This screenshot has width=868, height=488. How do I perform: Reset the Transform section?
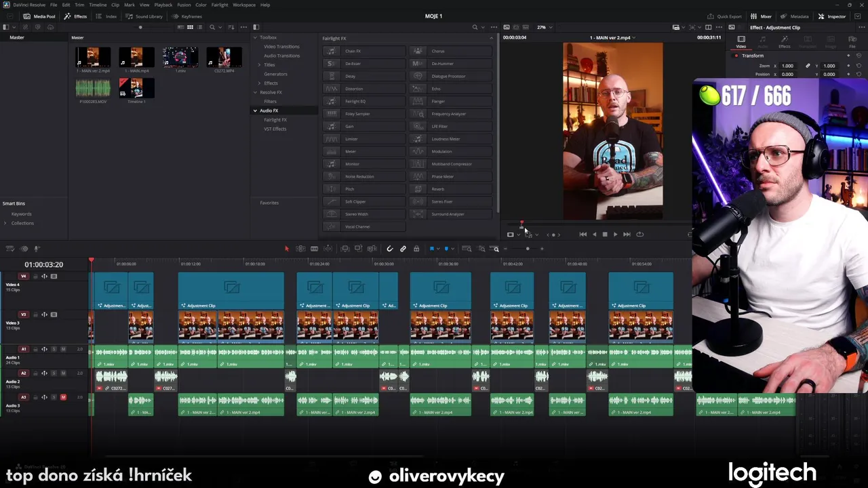859,56
